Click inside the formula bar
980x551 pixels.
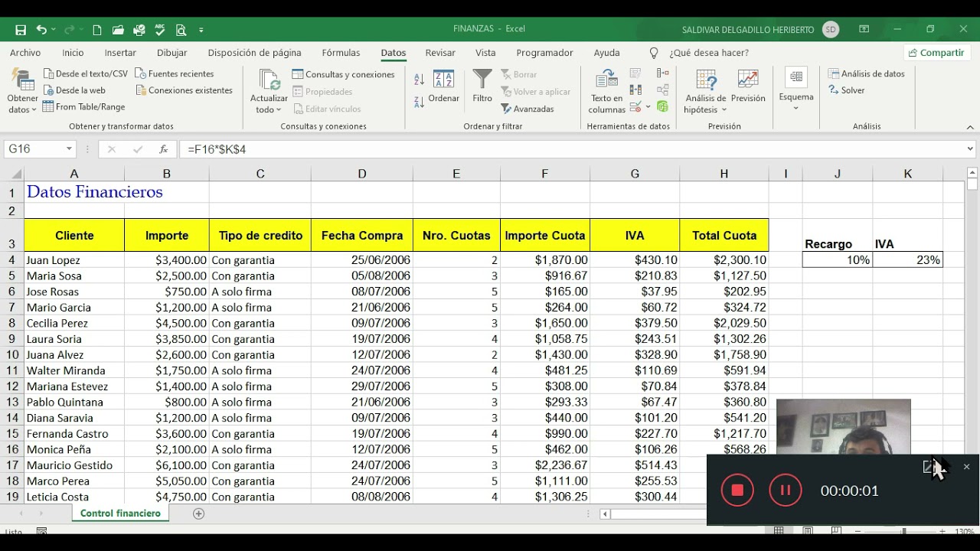pyautogui.click(x=571, y=149)
